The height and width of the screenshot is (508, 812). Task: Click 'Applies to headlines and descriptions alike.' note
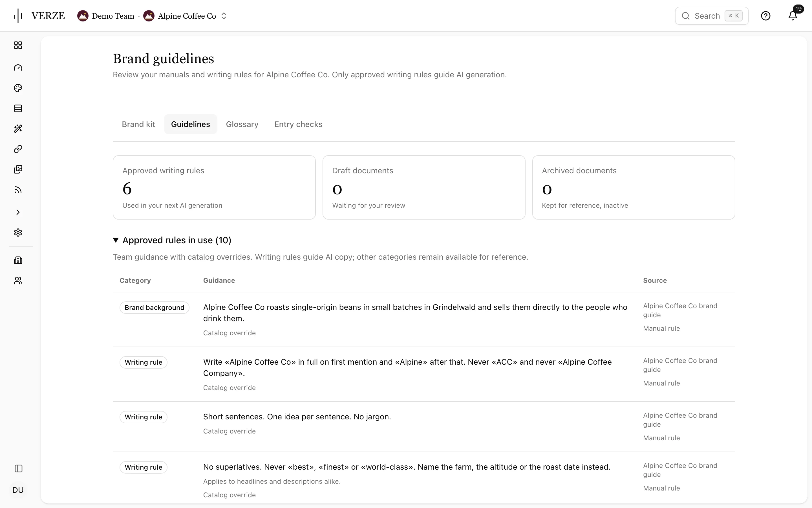point(272,481)
